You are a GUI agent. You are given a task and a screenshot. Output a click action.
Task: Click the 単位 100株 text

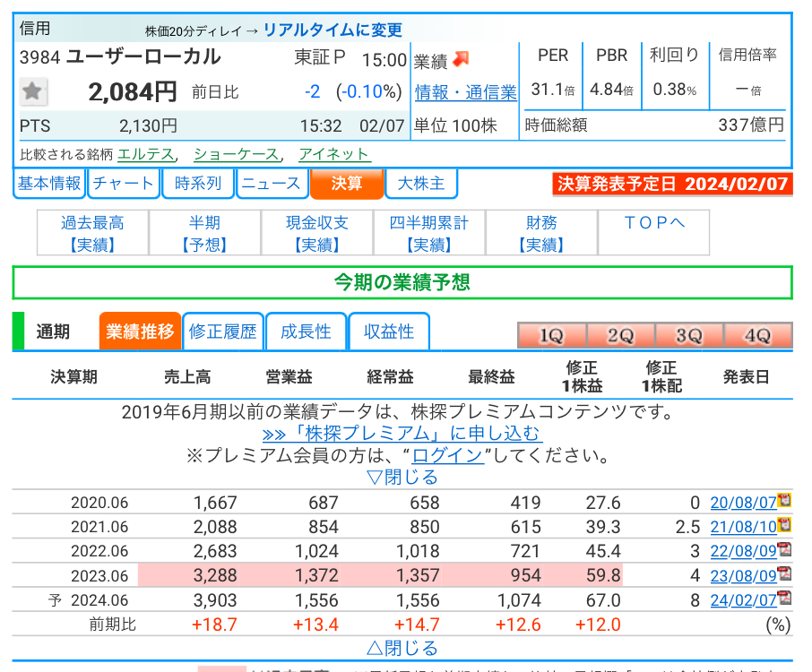point(455,125)
